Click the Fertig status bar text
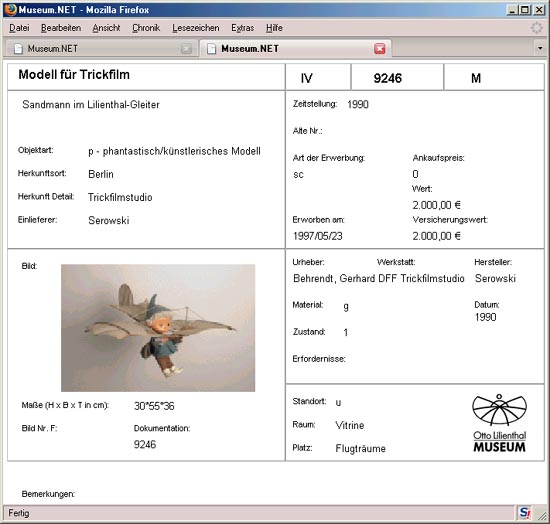 [x=19, y=513]
